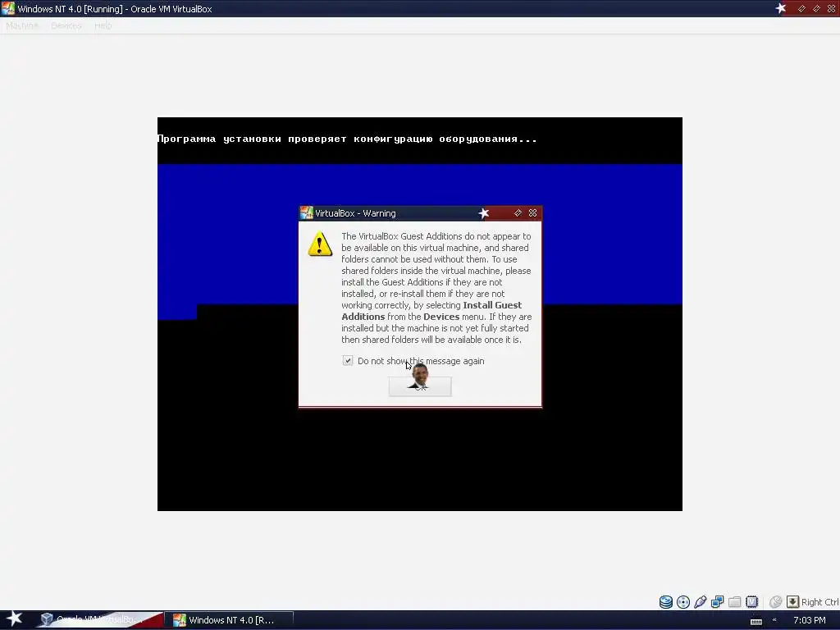Open the Start menu star button

[14, 619]
